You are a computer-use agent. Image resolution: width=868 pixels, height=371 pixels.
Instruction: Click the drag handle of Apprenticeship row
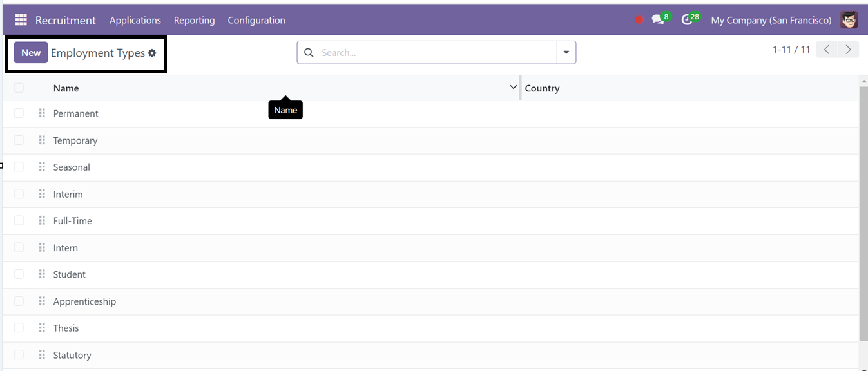pos(42,301)
